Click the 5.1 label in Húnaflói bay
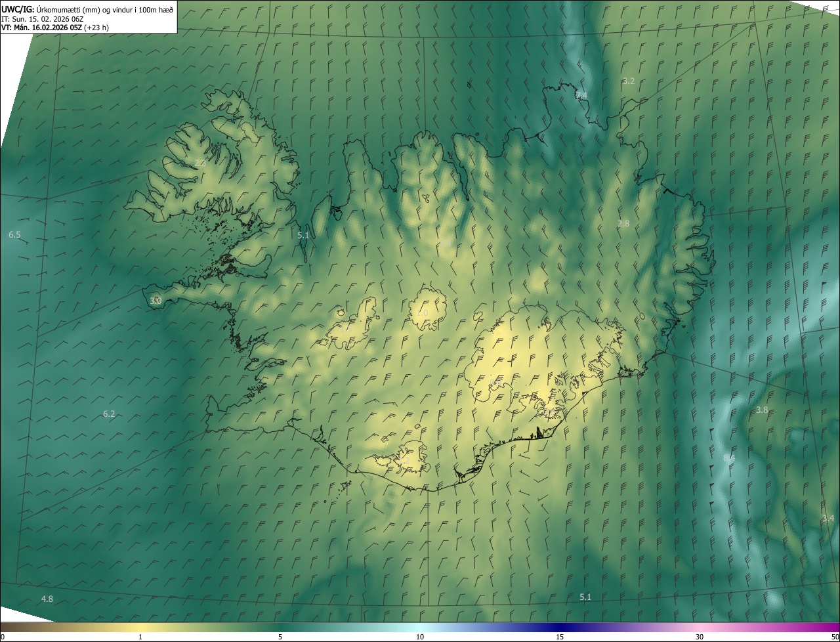This screenshot has width=840, height=642. click(303, 235)
